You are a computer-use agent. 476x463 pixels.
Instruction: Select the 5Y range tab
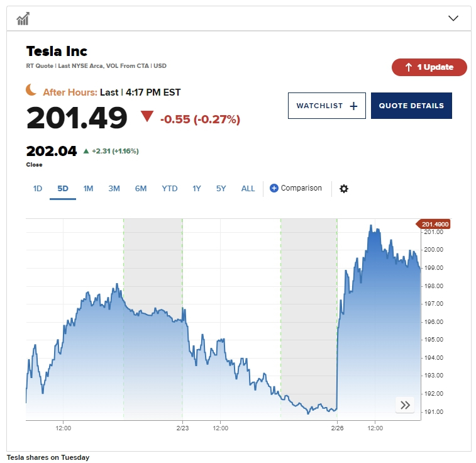point(221,188)
